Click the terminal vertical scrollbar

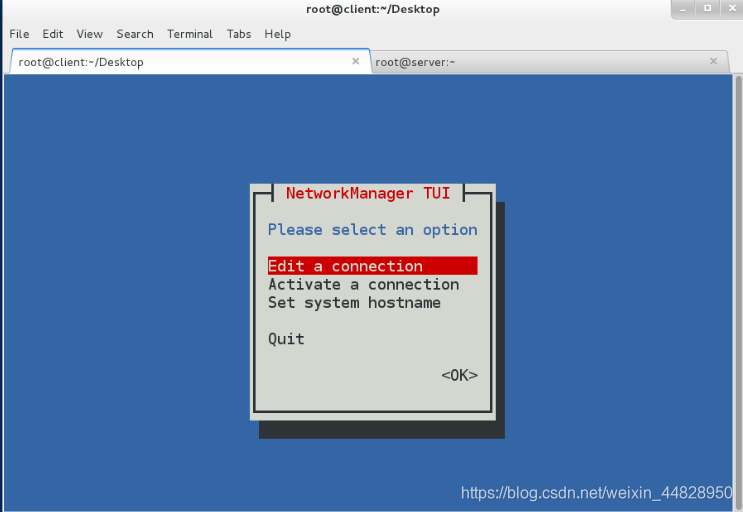pos(739,292)
